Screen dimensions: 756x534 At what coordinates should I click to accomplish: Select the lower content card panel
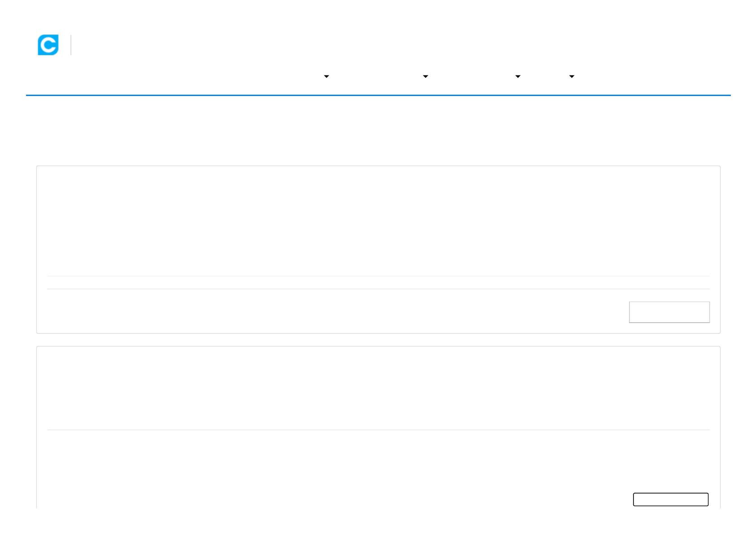[x=378, y=427]
